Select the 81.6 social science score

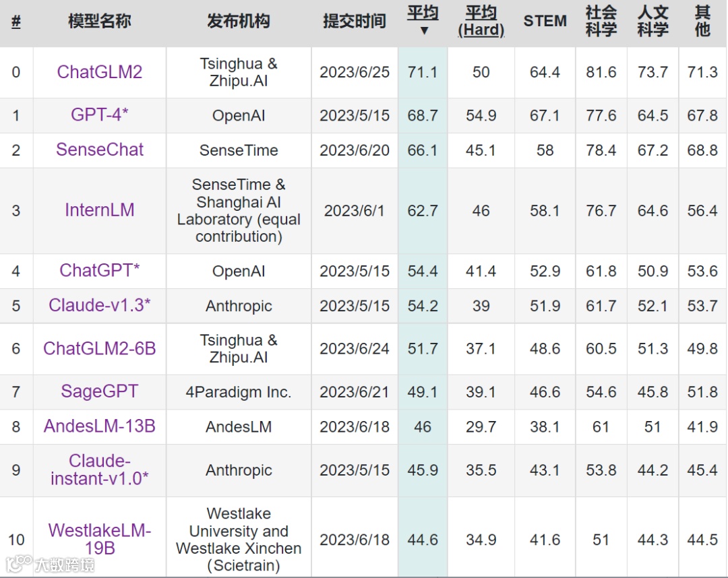pyautogui.click(x=601, y=72)
